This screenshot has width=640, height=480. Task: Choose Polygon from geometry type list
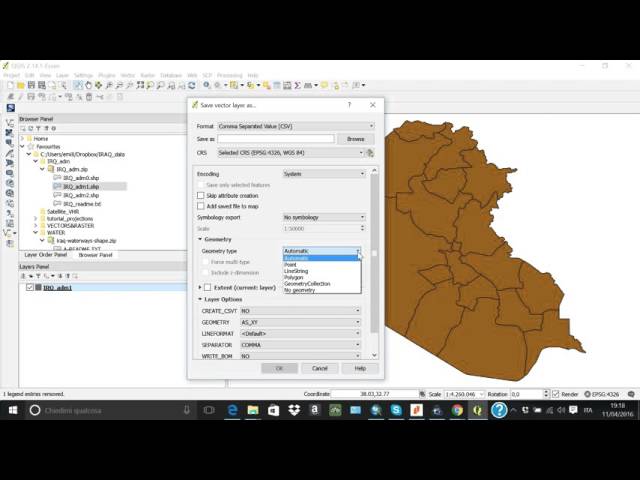pos(322,277)
